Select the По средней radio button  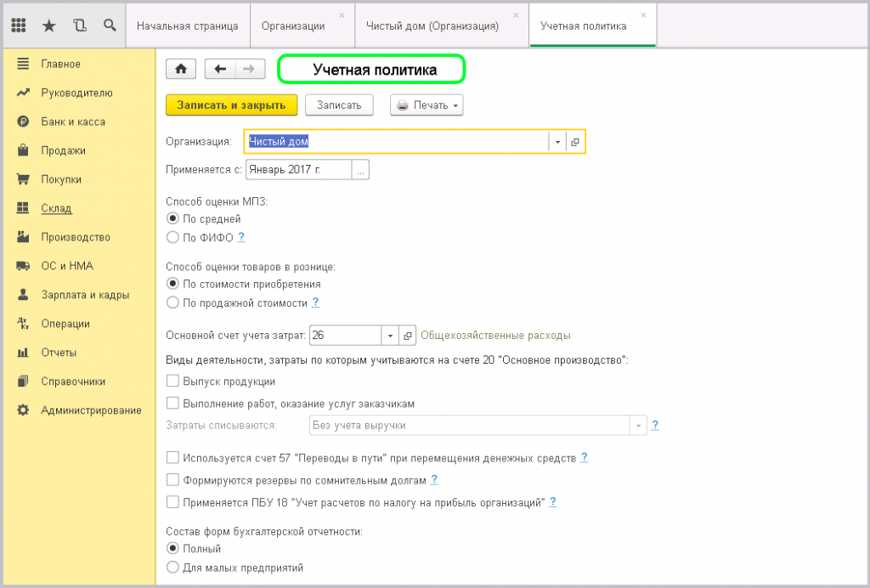pyautogui.click(x=172, y=218)
